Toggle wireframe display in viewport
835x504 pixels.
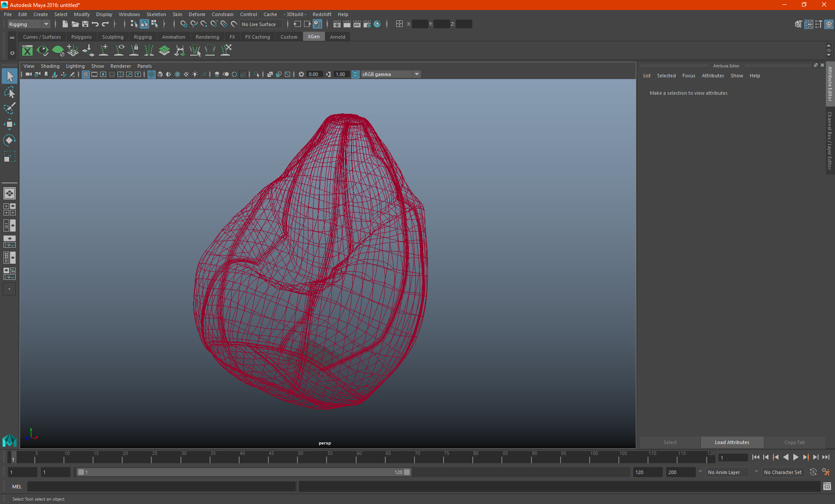pos(151,74)
